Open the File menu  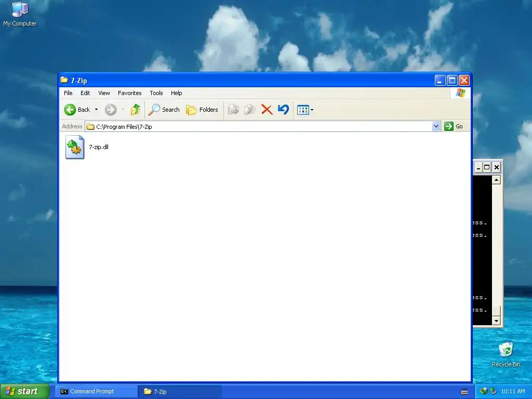[68, 93]
